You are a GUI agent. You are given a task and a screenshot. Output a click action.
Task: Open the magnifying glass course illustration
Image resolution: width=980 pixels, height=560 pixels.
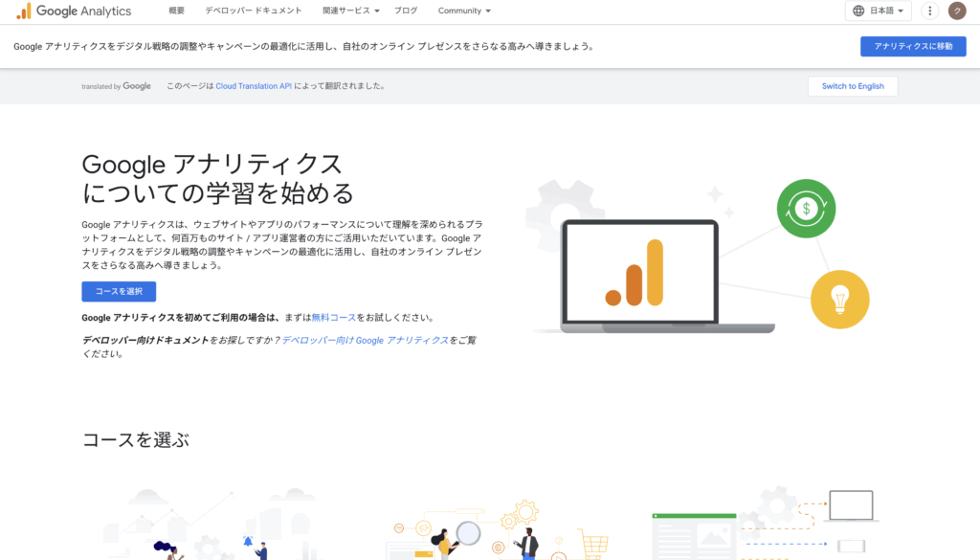point(497,530)
